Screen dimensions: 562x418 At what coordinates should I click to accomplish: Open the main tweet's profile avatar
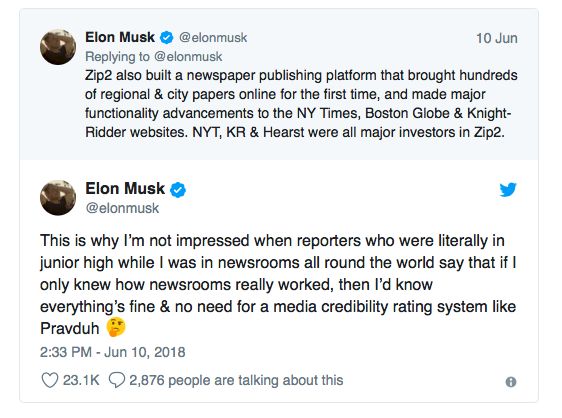tap(58, 198)
